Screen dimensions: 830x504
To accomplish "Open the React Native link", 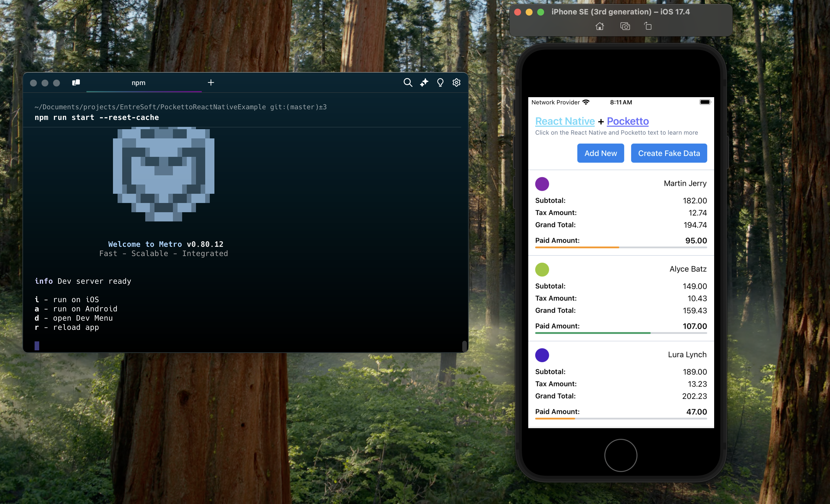I will 565,121.
